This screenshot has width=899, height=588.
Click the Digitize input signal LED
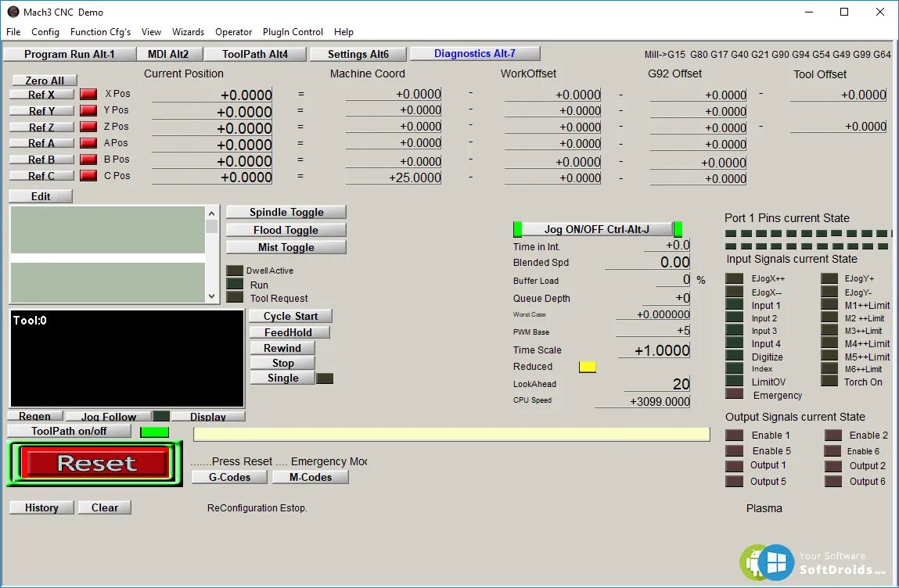point(735,355)
